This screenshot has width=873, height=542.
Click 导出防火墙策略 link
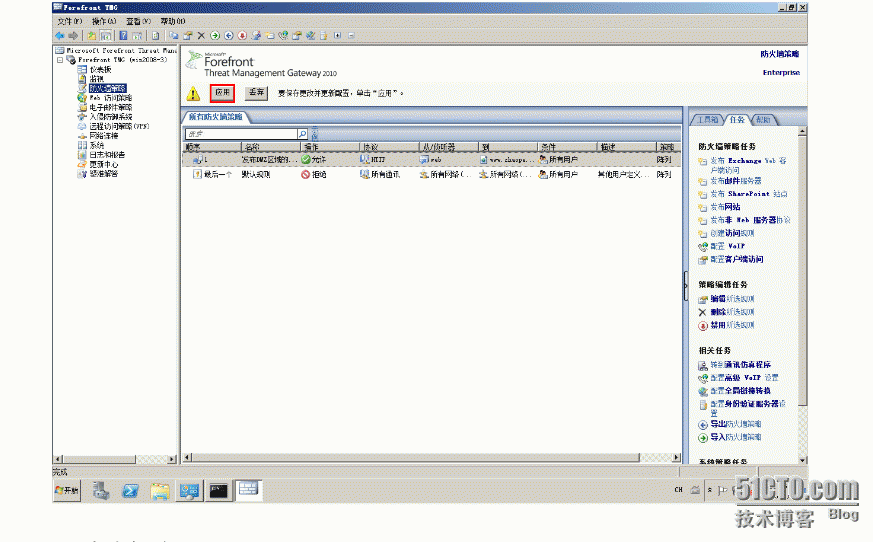point(735,424)
